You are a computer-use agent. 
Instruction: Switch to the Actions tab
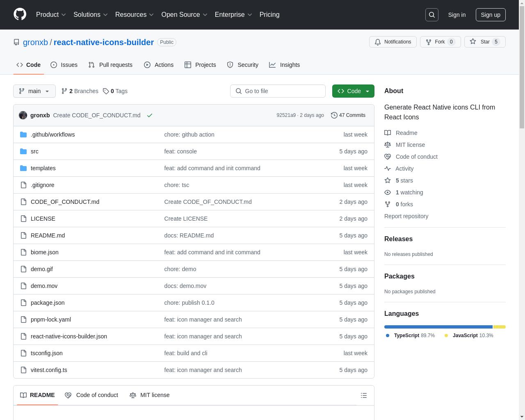pos(159,65)
